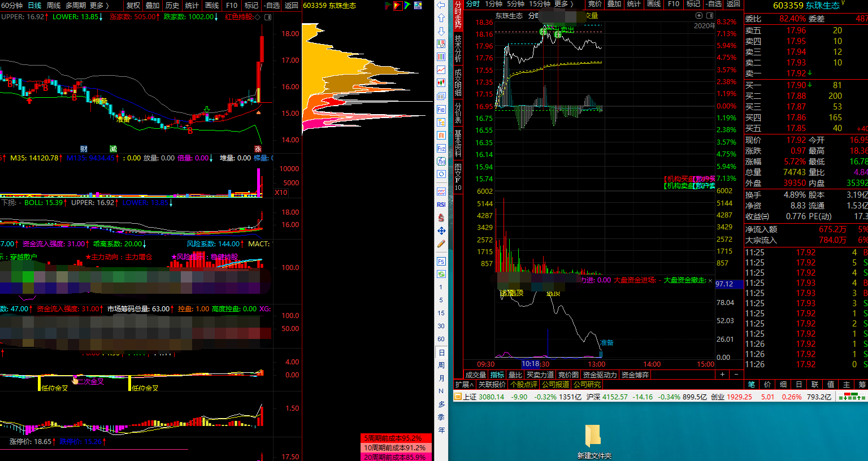The width and height of the screenshot is (868, 461).
Task: Open the f(x) formula icon in vertical toolbar
Action: 441,161
